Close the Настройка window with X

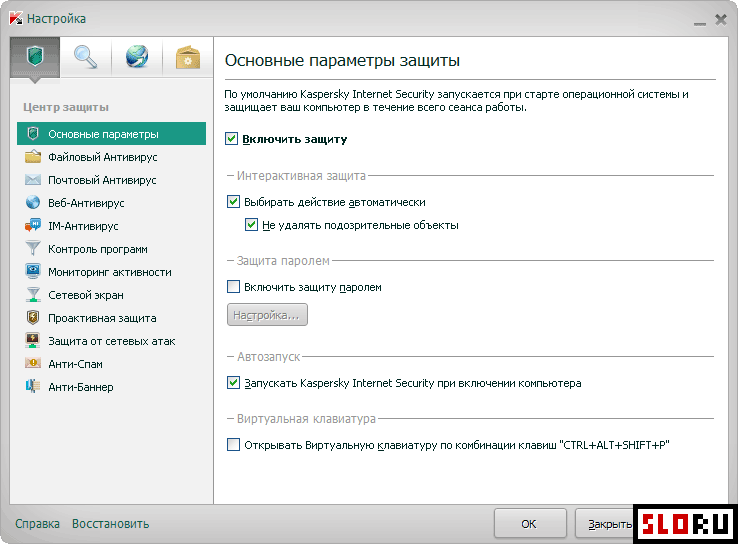[x=721, y=20]
